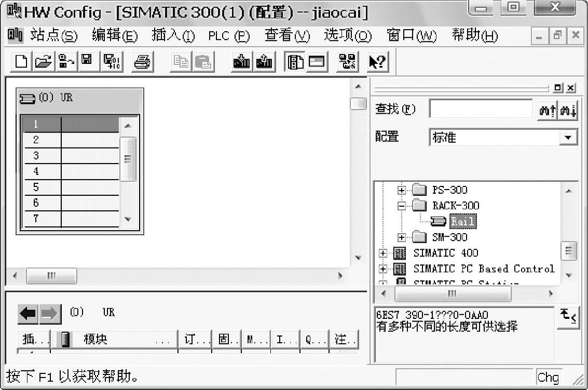Screen dimensions: 588x390
Task: Select rack slot 2 row
Action: click(x=71, y=140)
